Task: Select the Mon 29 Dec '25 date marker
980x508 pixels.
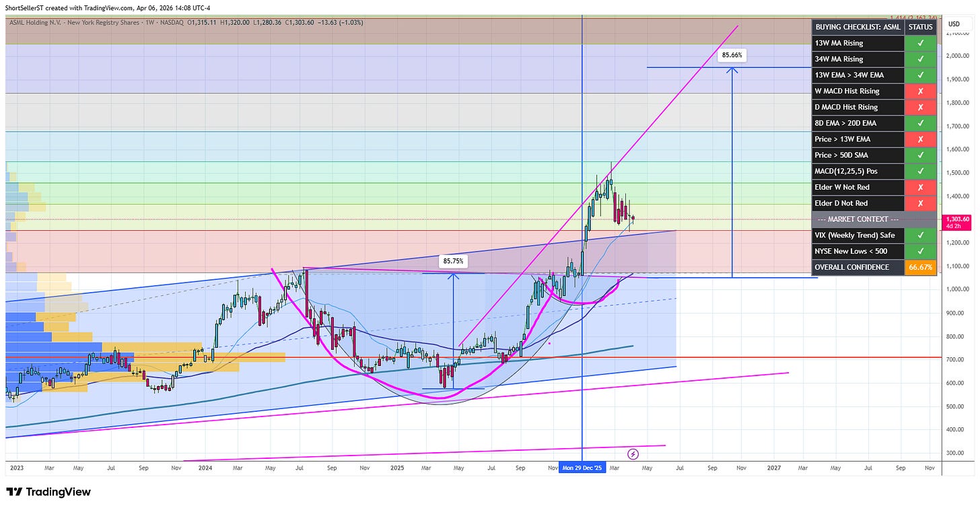Action: click(x=582, y=468)
